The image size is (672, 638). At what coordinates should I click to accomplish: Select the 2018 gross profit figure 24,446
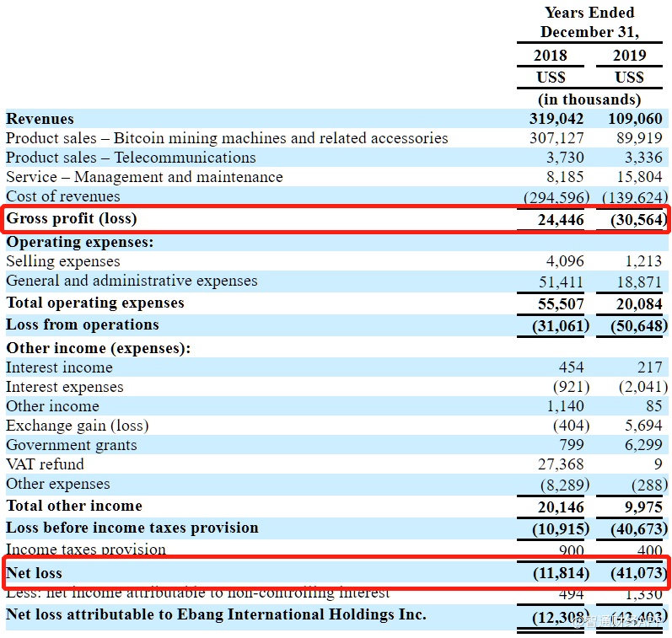tap(561, 221)
